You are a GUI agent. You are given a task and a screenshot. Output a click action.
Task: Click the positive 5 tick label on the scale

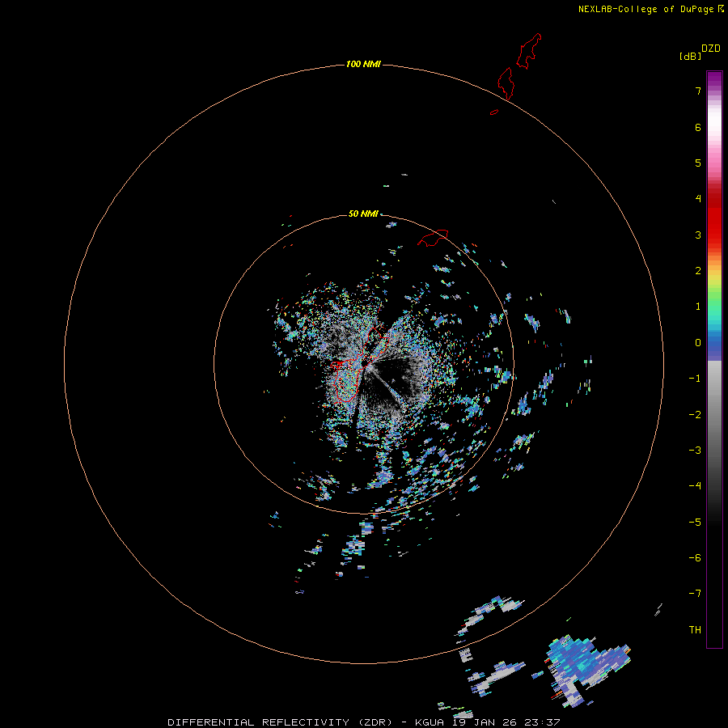(698, 163)
